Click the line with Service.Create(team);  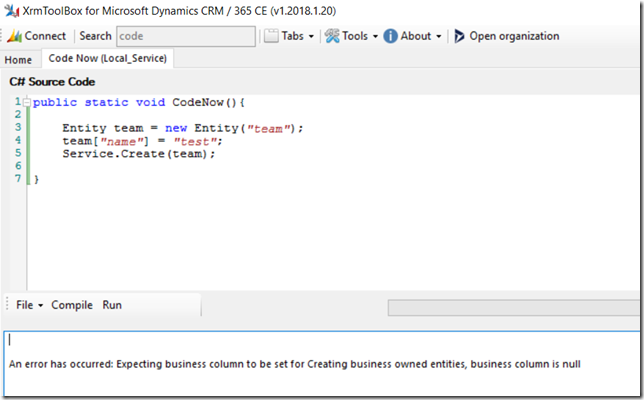pos(139,154)
